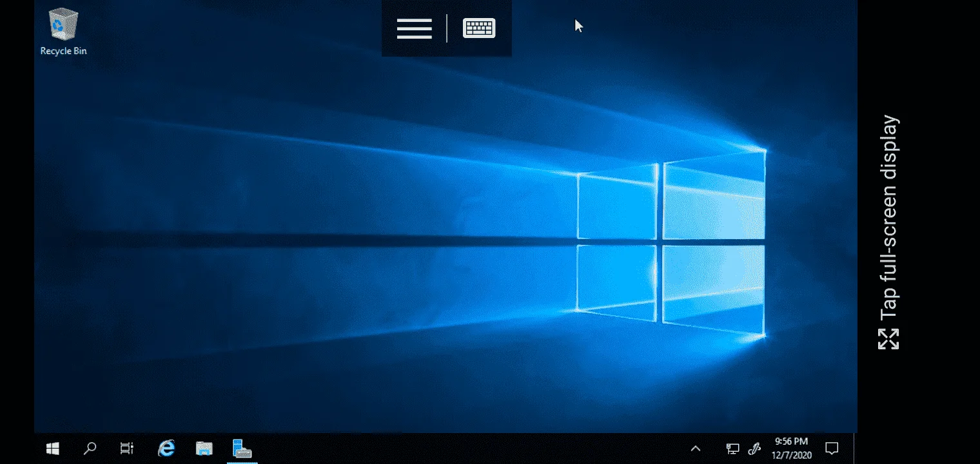Expand hidden system tray icons

click(696, 449)
